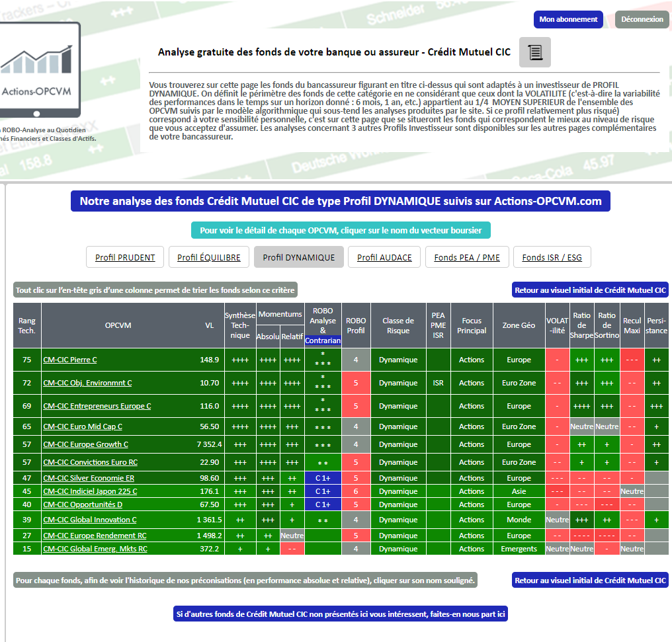Click the upper Retour au visuel initial button
The height and width of the screenshot is (642, 672).
(x=590, y=290)
